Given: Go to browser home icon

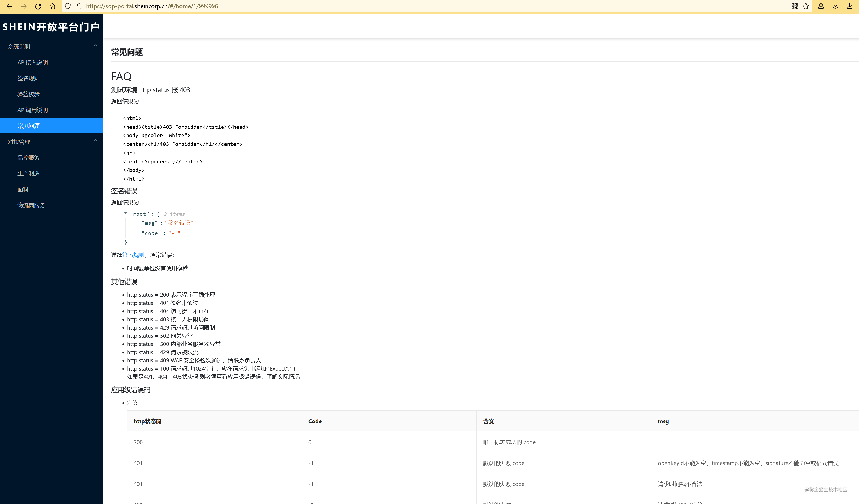Looking at the screenshot, I should click(52, 6).
